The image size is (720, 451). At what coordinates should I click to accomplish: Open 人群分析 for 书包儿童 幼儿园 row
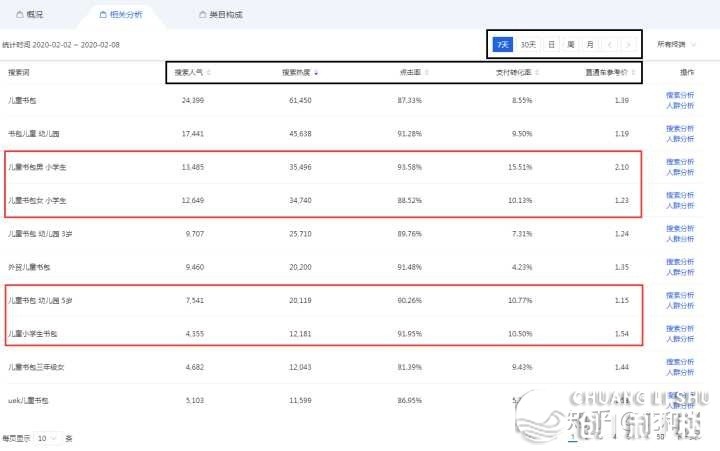680,139
